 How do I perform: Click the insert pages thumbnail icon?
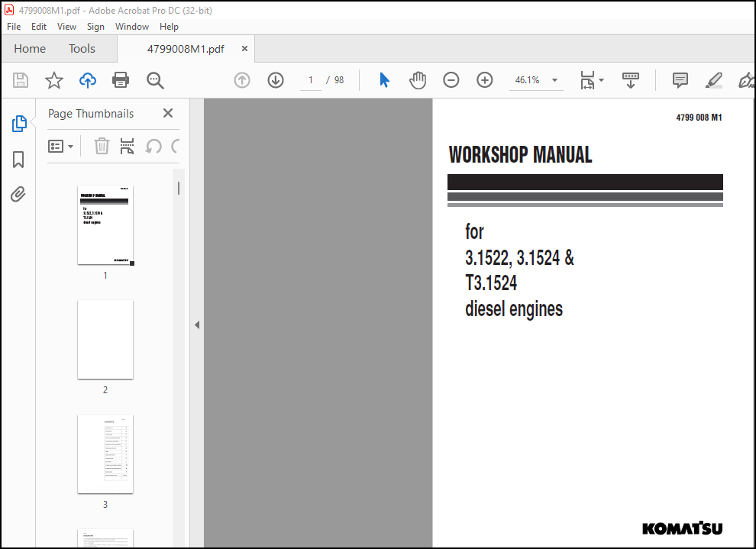pyautogui.click(x=127, y=146)
